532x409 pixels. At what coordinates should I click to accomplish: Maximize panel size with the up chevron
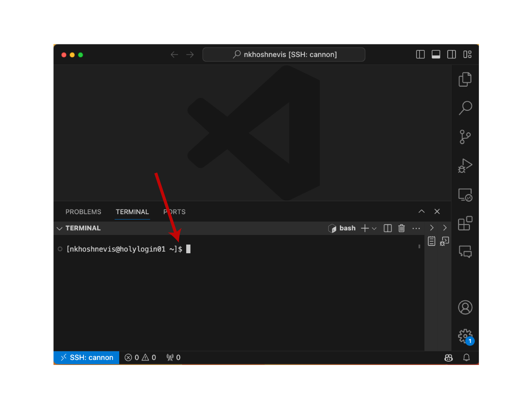click(421, 211)
